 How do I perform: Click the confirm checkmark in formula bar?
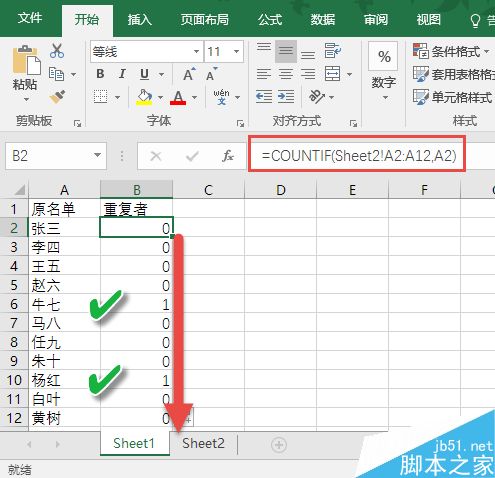(x=192, y=156)
